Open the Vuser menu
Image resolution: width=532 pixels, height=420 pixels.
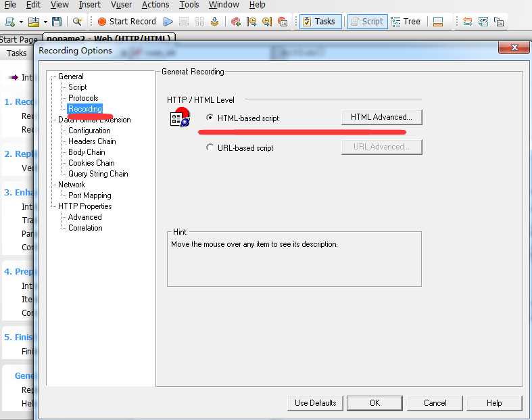122,5
